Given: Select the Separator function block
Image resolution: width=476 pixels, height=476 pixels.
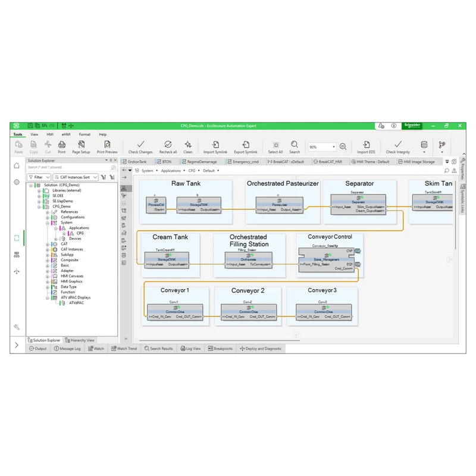Looking at the screenshot, I should (358, 204).
